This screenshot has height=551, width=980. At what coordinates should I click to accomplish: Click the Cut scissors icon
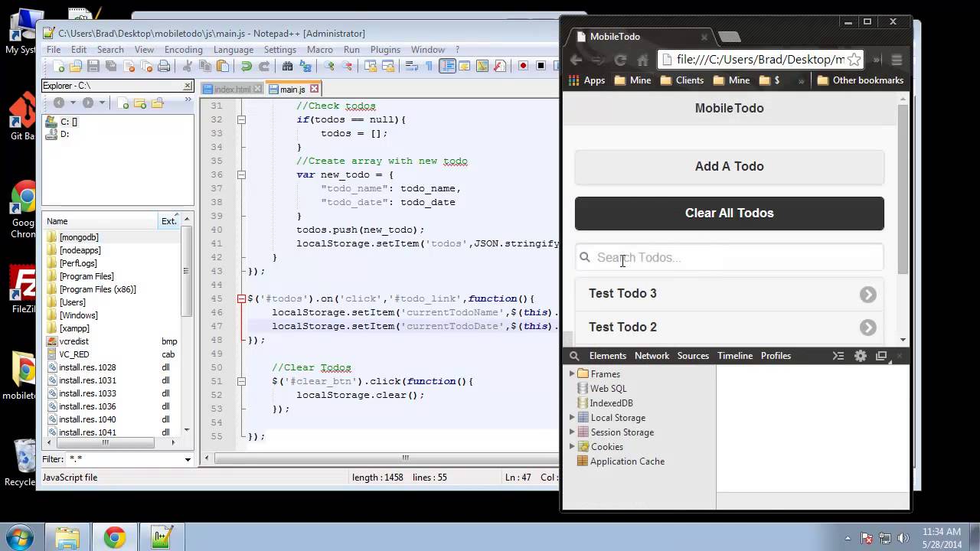pyautogui.click(x=188, y=67)
